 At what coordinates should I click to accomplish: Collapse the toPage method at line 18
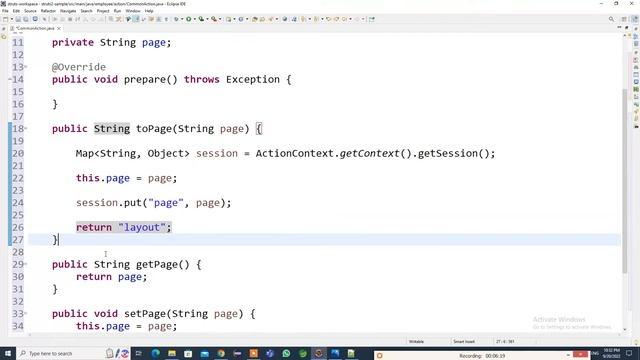[26, 129]
